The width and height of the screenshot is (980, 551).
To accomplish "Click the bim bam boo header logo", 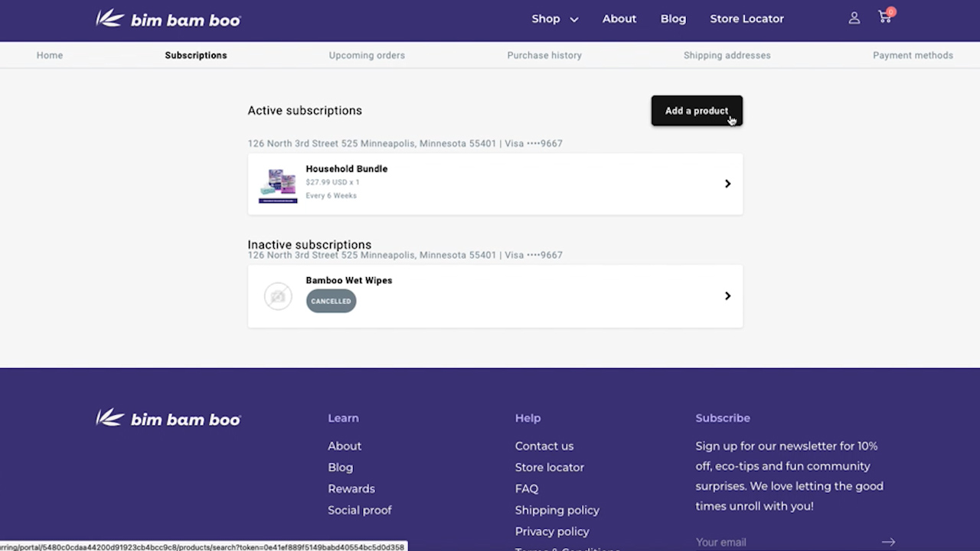I will tap(168, 19).
